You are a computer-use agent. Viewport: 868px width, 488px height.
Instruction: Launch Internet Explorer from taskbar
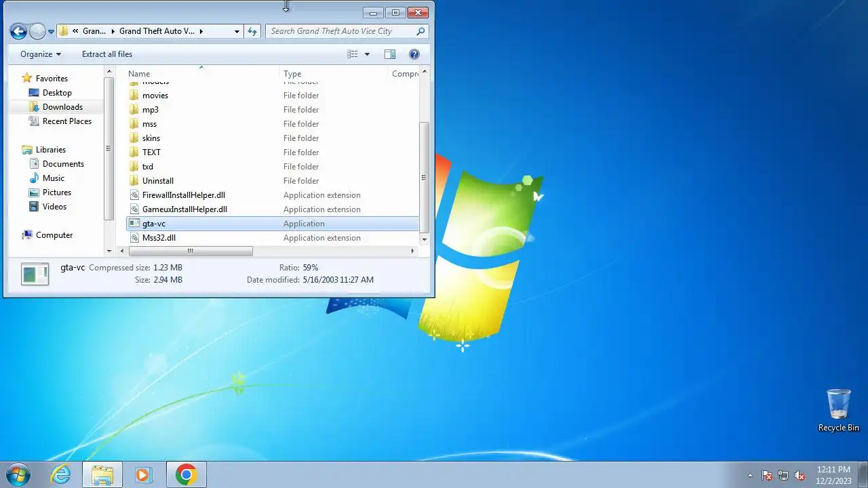(x=61, y=474)
